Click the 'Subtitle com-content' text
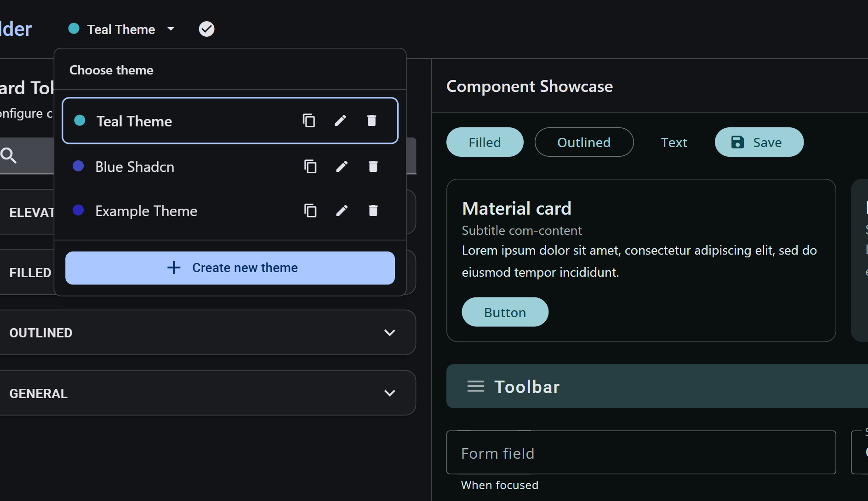The image size is (868, 501). pyautogui.click(x=522, y=230)
